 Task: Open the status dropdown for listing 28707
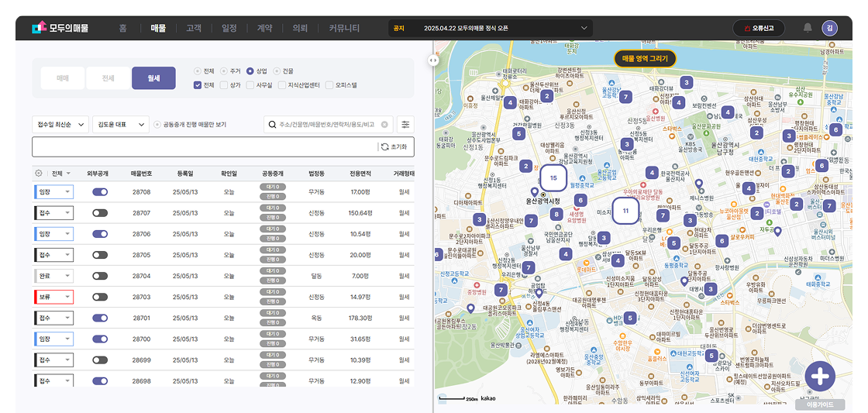[53, 213]
